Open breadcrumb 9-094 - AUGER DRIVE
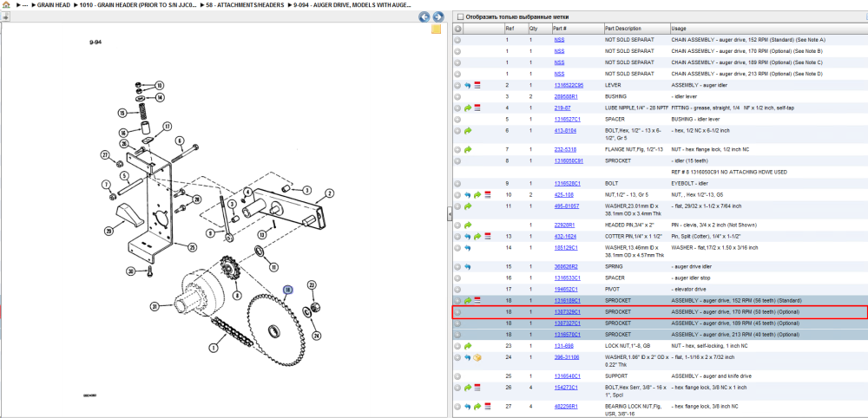868x418 pixels. tap(352, 4)
